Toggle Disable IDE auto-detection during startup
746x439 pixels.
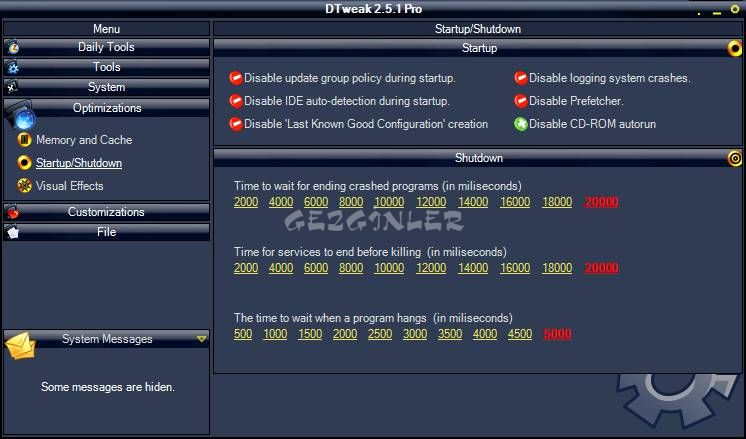[x=236, y=101]
